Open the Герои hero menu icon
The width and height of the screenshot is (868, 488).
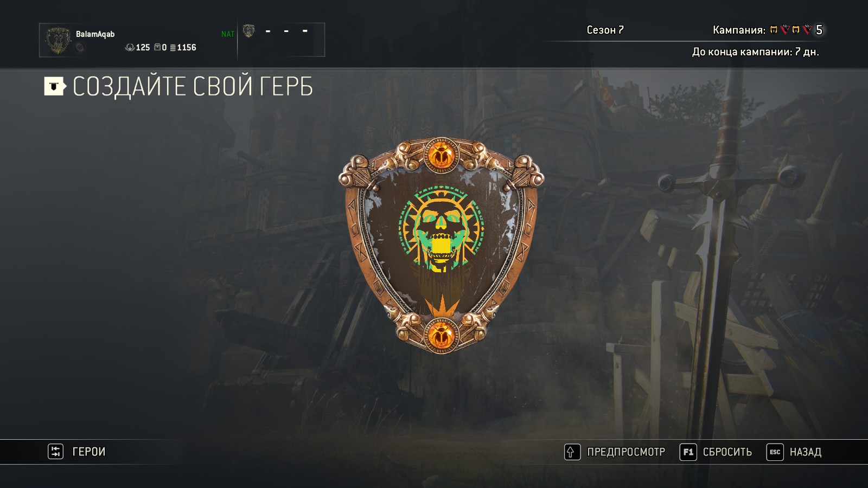pos(55,452)
